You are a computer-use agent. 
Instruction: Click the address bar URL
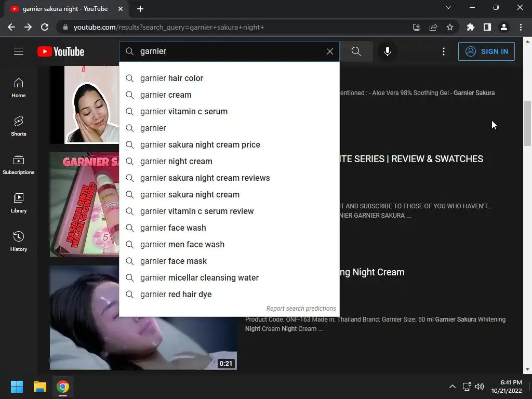[x=169, y=27]
